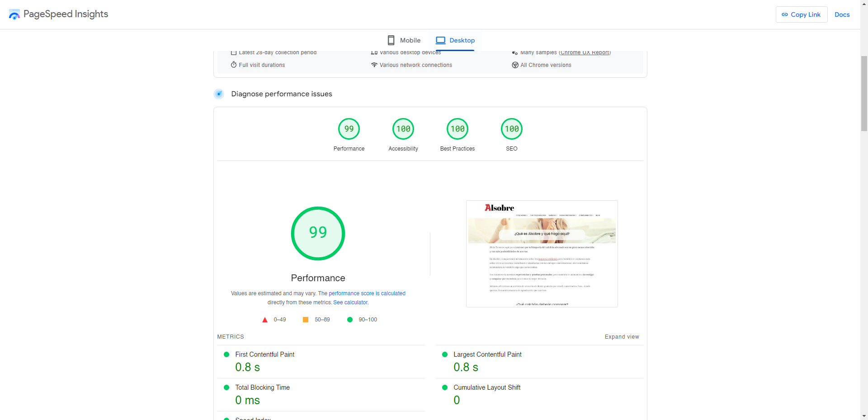The width and height of the screenshot is (868, 420).
Task: Click the green circle 90–100 legend icon
Action: (350, 320)
